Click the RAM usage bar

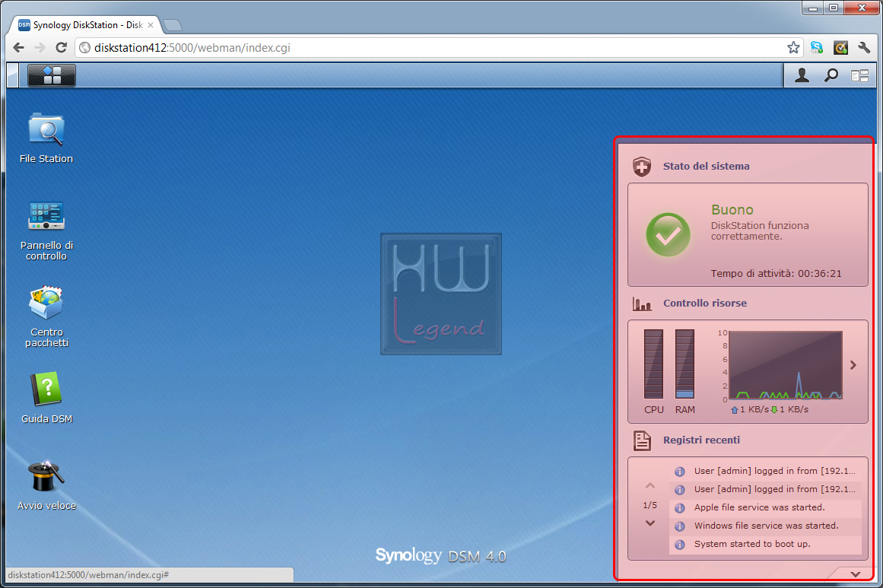coord(684,364)
